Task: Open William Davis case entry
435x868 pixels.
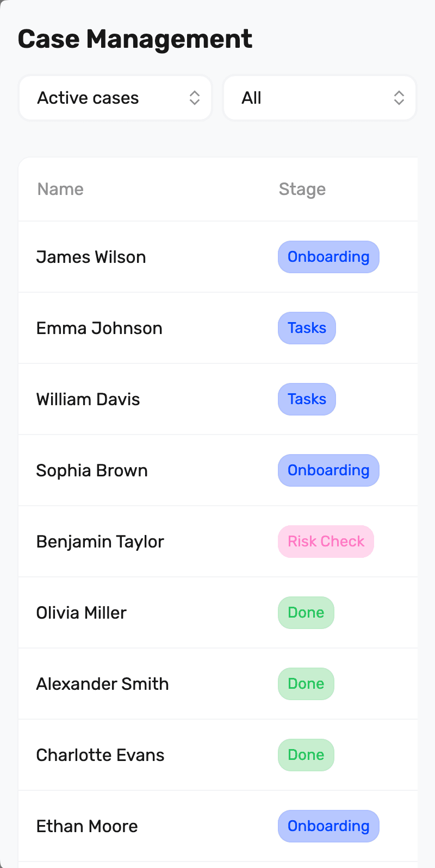Action: coord(88,399)
